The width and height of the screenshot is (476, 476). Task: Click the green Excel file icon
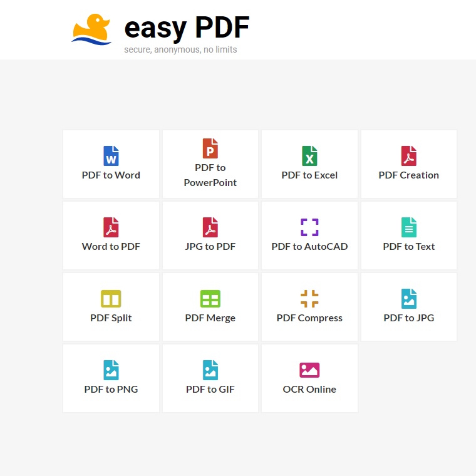click(309, 156)
